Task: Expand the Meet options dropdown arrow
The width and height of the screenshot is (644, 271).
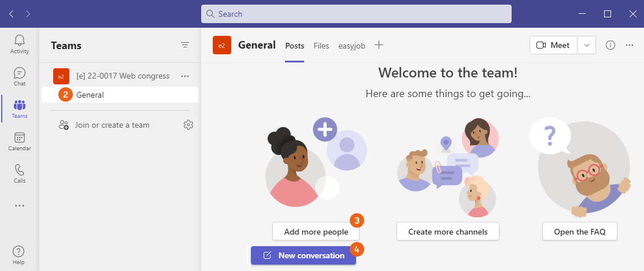Action: click(x=587, y=45)
